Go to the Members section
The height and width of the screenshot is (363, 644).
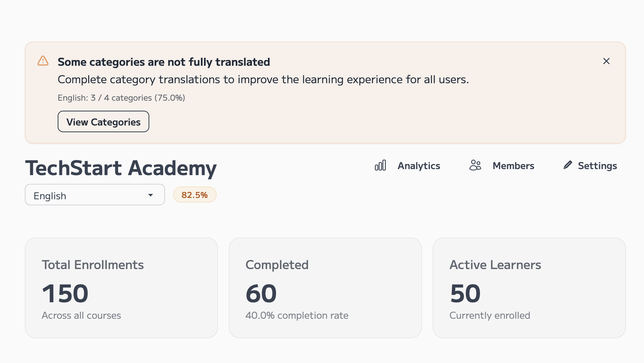513,166
